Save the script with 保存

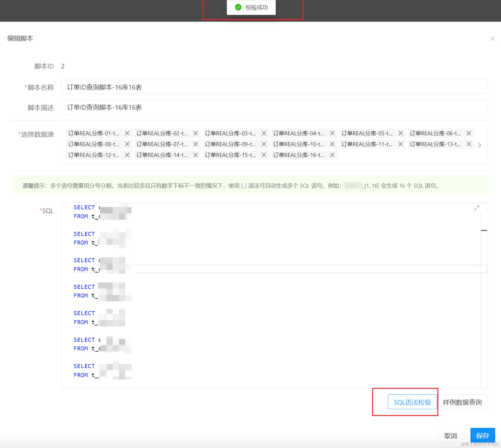tap(482, 435)
